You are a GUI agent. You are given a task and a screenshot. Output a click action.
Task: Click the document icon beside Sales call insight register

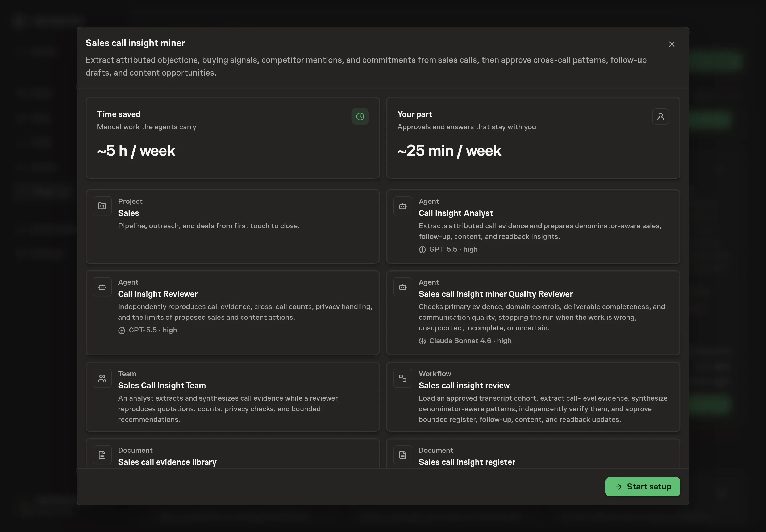tap(403, 455)
